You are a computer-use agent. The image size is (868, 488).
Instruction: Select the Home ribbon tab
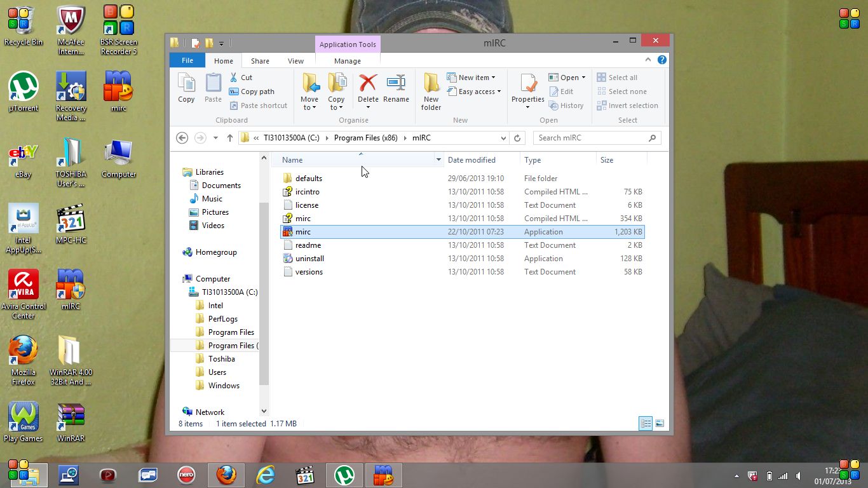[224, 61]
